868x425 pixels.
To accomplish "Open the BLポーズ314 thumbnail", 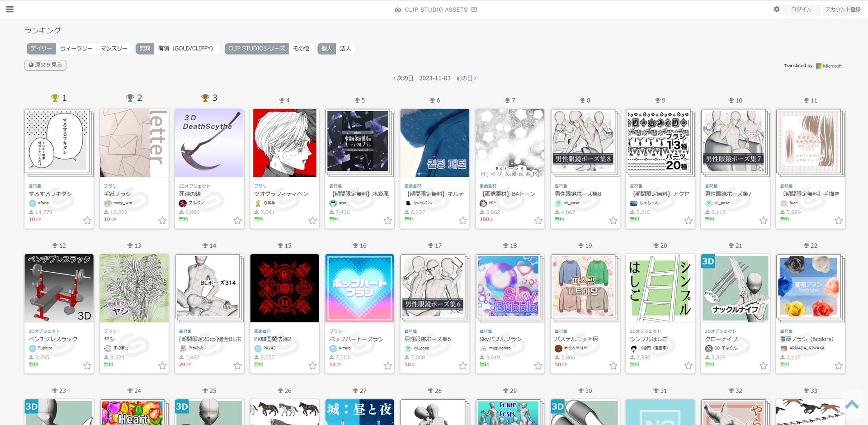I will pyautogui.click(x=209, y=288).
